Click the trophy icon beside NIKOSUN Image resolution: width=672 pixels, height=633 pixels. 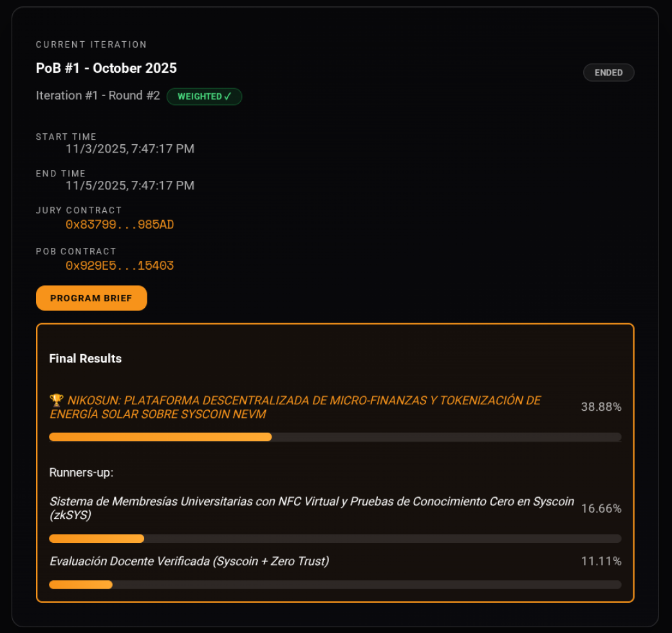pyautogui.click(x=56, y=400)
